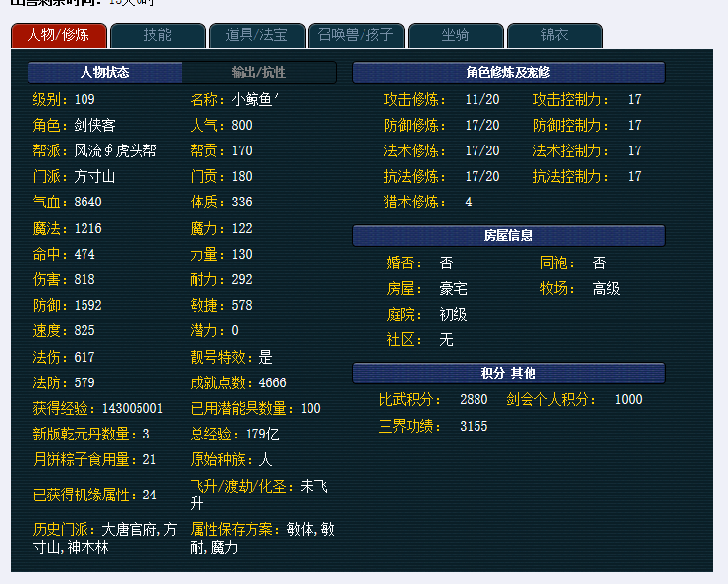Click the active 人物/修炼 tab
This screenshot has width=728, height=584.
(58, 35)
